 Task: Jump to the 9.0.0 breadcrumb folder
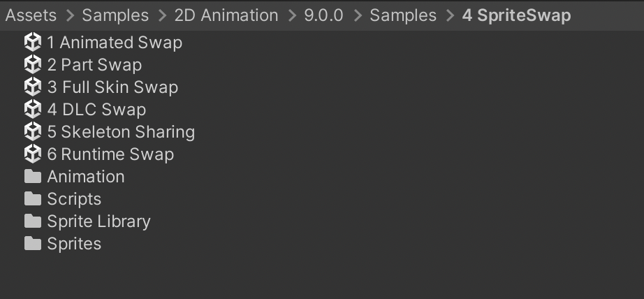click(323, 15)
